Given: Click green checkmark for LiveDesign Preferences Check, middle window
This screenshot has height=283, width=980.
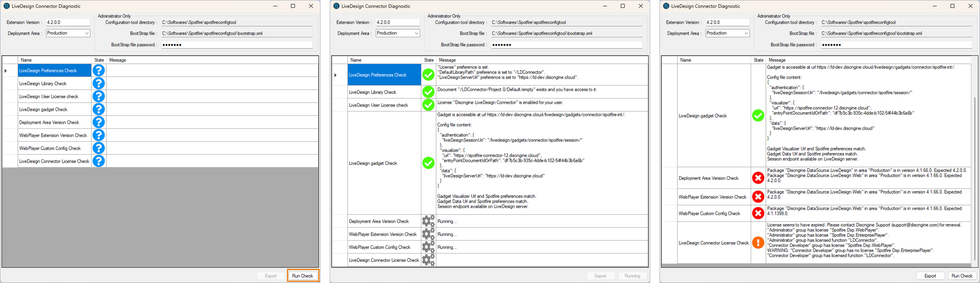Looking at the screenshot, I should click(x=428, y=75).
